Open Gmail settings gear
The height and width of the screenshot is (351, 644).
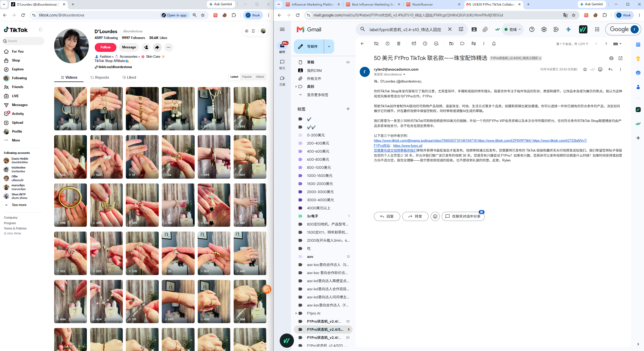544,29
